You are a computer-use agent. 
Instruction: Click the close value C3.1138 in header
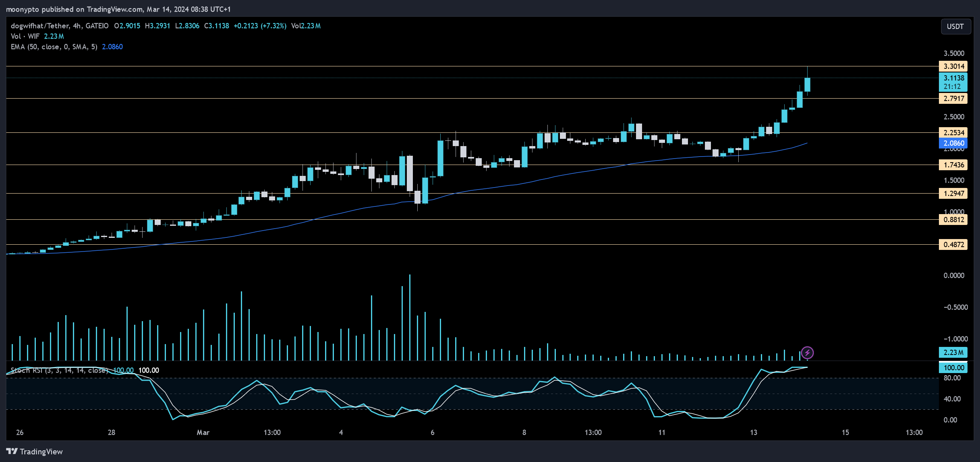pos(216,26)
